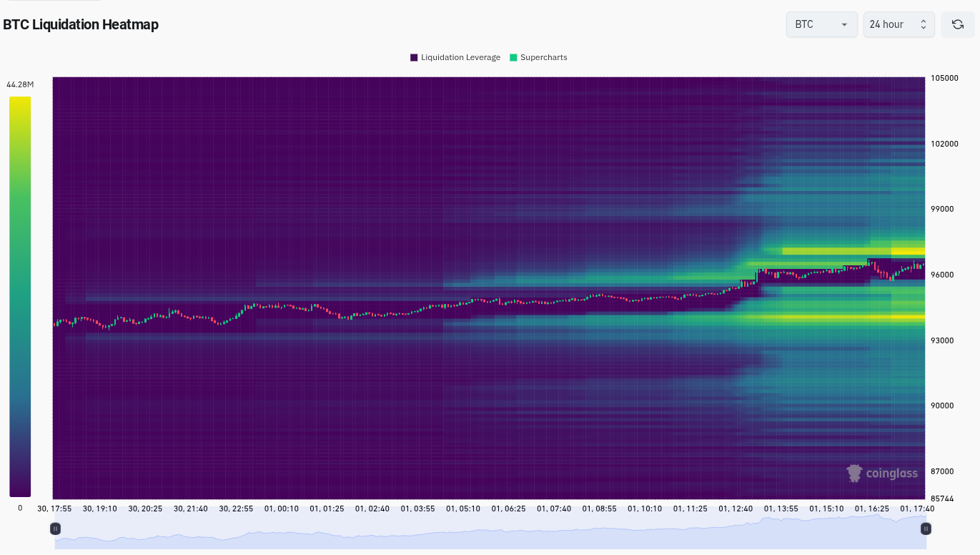This screenshot has width=980, height=555.
Task: Click the "30, 17:55" time axis label
Action: pyautogui.click(x=55, y=509)
